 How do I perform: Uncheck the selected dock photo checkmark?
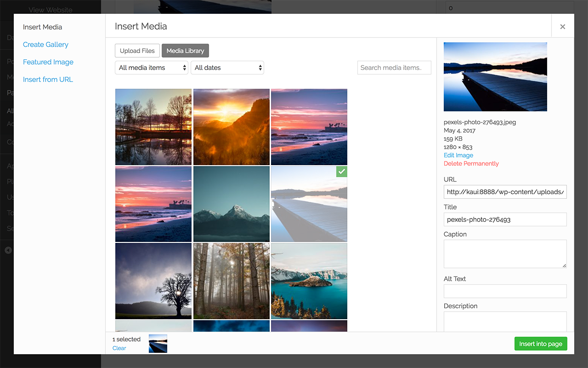click(341, 172)
